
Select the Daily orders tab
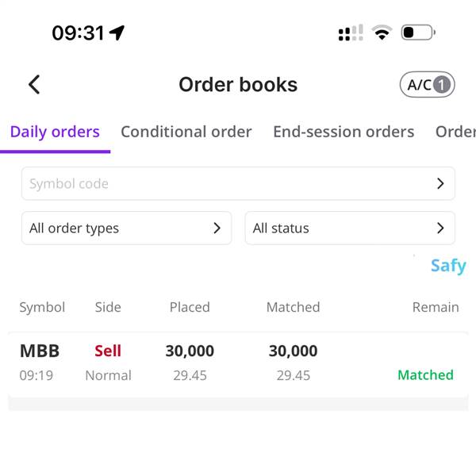pos(55,132)
